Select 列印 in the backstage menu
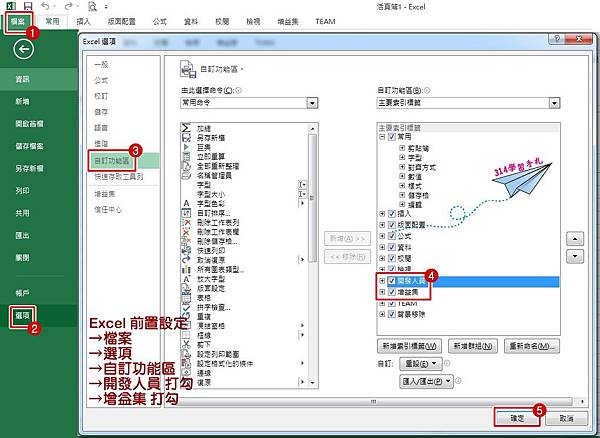 22,191
